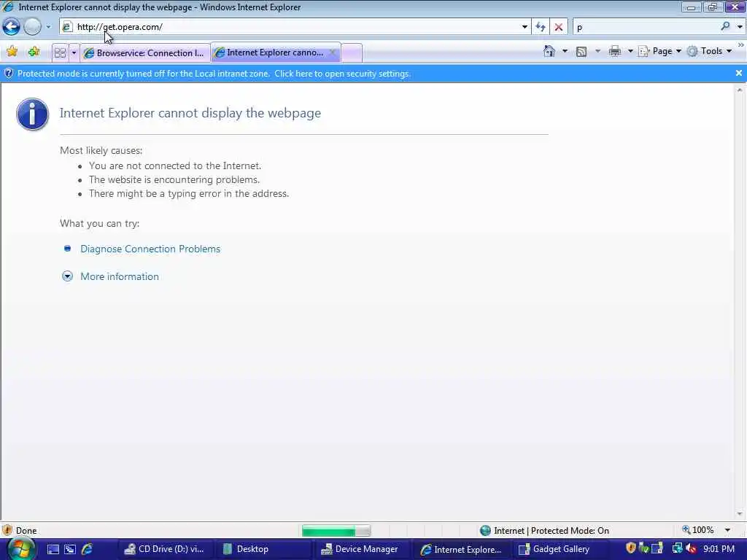Click the Home page icon
Viewport: 747px width, 560px height.
click(549, 51)
